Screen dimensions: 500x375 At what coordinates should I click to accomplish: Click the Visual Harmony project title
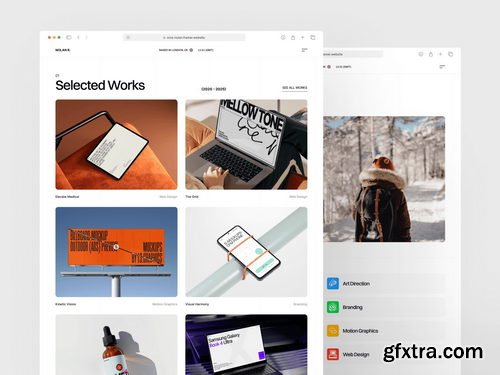click(197, 304)
